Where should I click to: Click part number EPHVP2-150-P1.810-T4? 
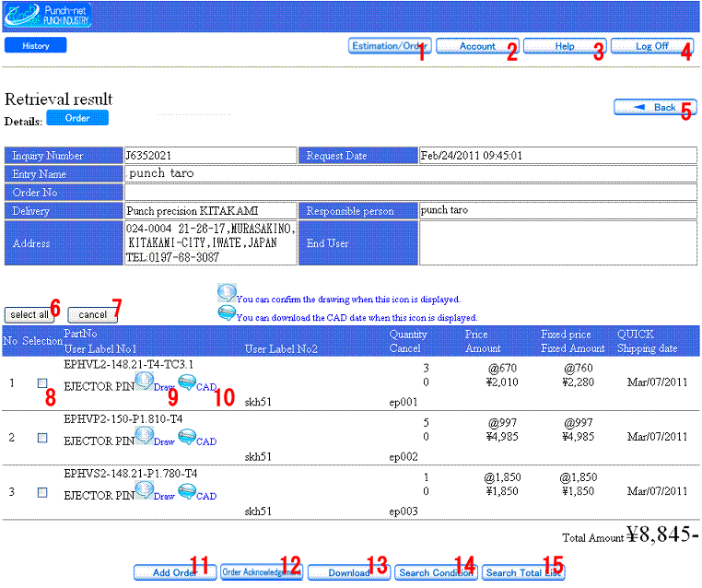pyautogui.click(x=123, y=419)
